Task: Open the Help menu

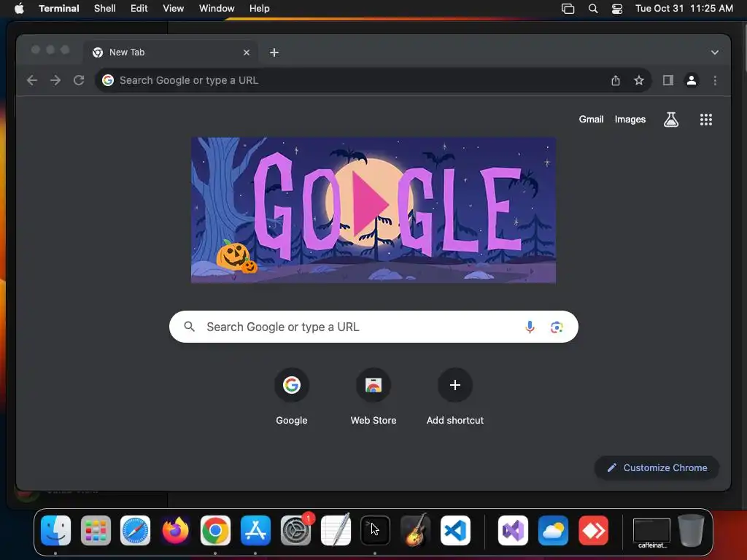Action: (259, 9)
